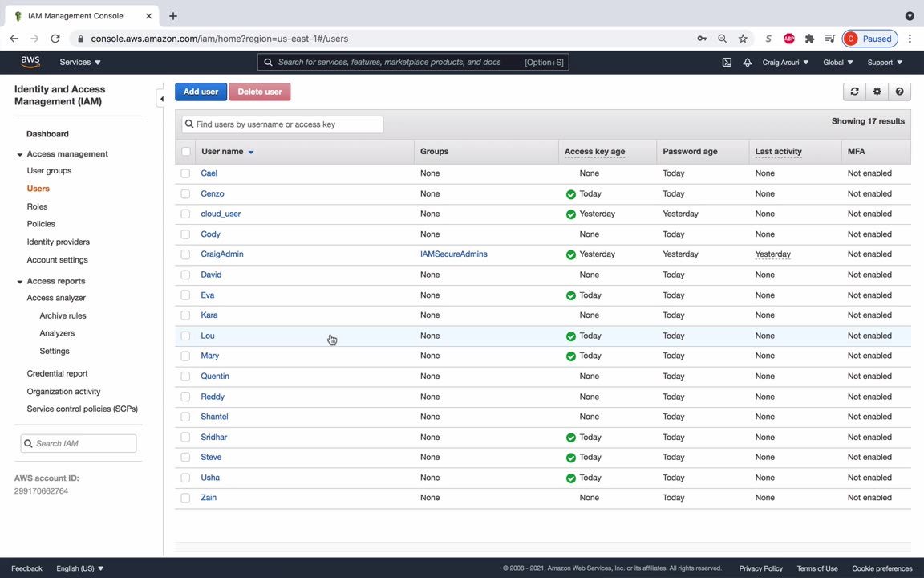
Task: Open the IAMSecureAdmins group link
Action: coord(453,254)
